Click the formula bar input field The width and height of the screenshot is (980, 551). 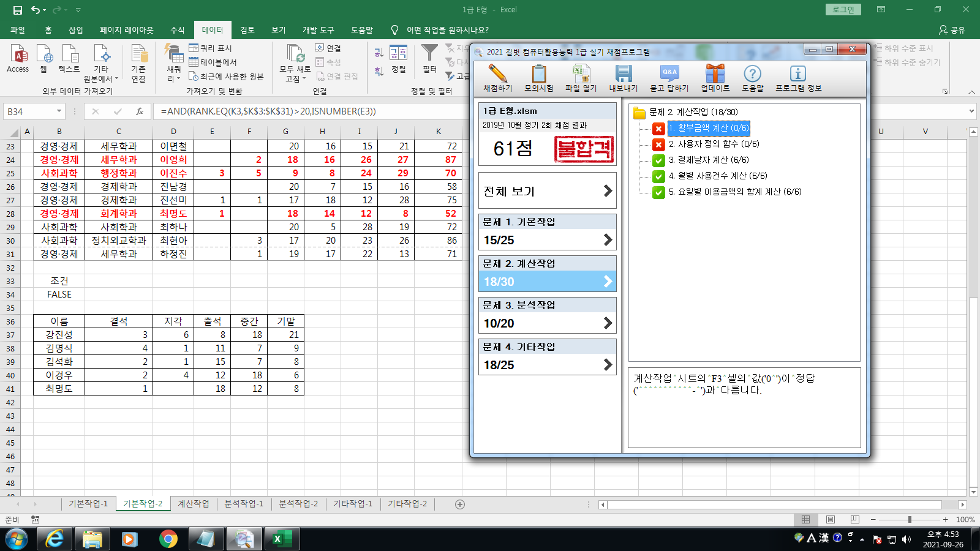pyautogui.click(x=306, y=111)
